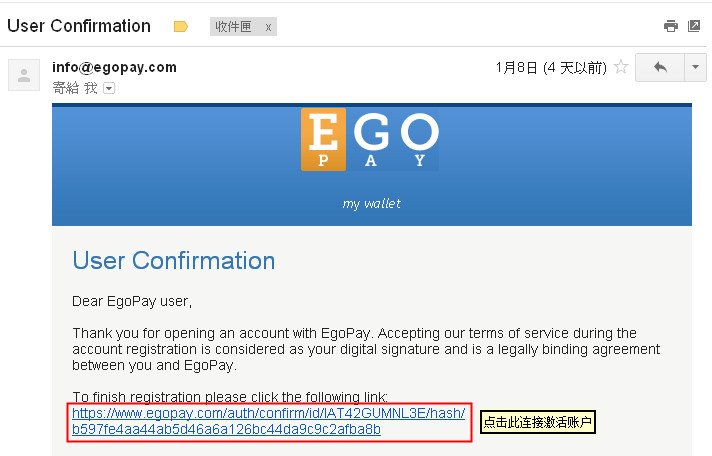Click the print icon
712x456 pixels.
pyautogui.click(x=671, y=26)
